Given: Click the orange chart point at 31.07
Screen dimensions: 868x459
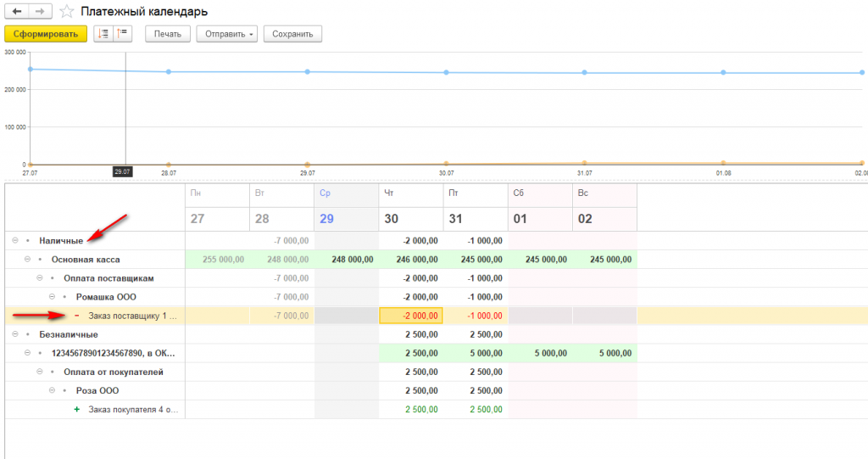Looking at the screenshot, I should click(x=585, y=163).
